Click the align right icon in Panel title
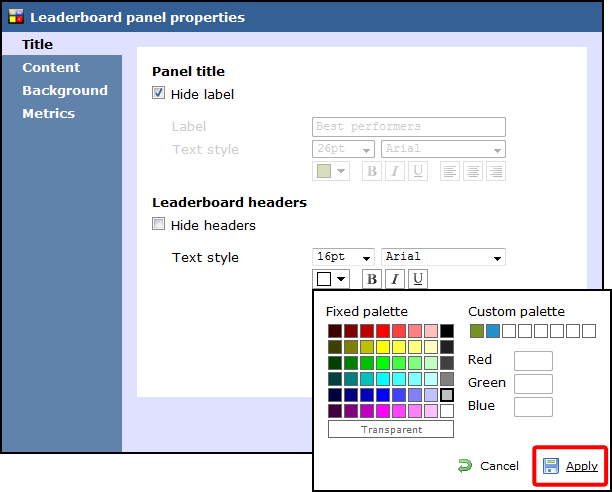 (x=495, y=171)
